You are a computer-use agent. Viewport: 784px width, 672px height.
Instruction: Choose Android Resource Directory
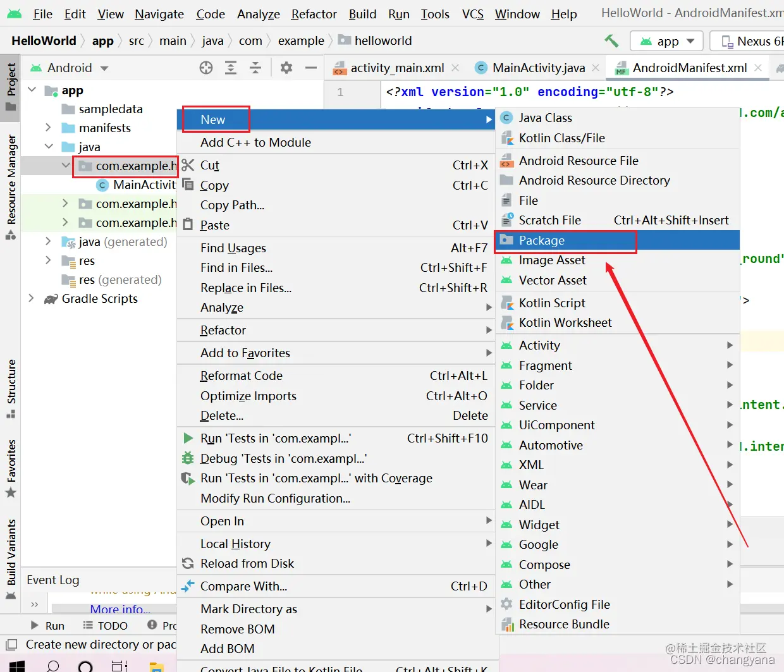coord(617,180)
